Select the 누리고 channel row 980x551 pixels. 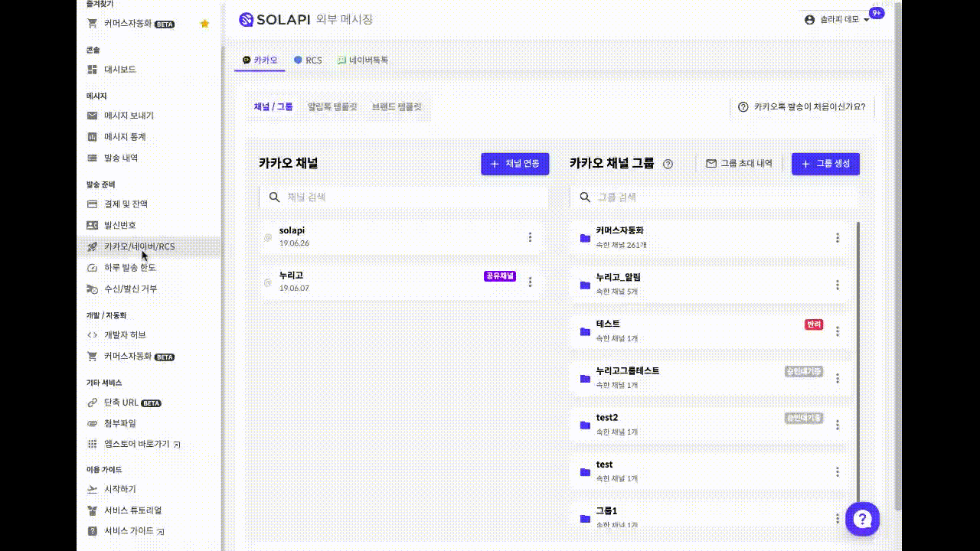(x=400, y=282)
